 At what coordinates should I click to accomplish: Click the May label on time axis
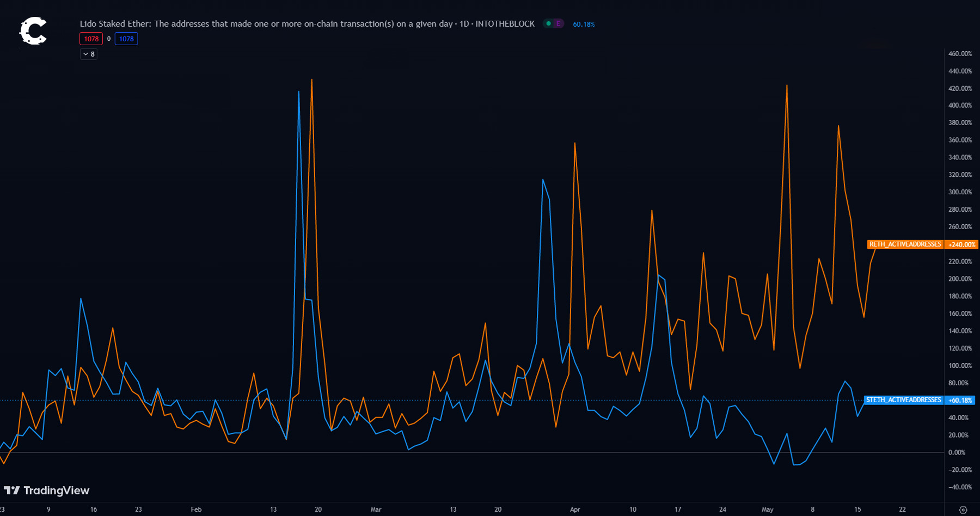pyautogui.click(x=767, y=509)
